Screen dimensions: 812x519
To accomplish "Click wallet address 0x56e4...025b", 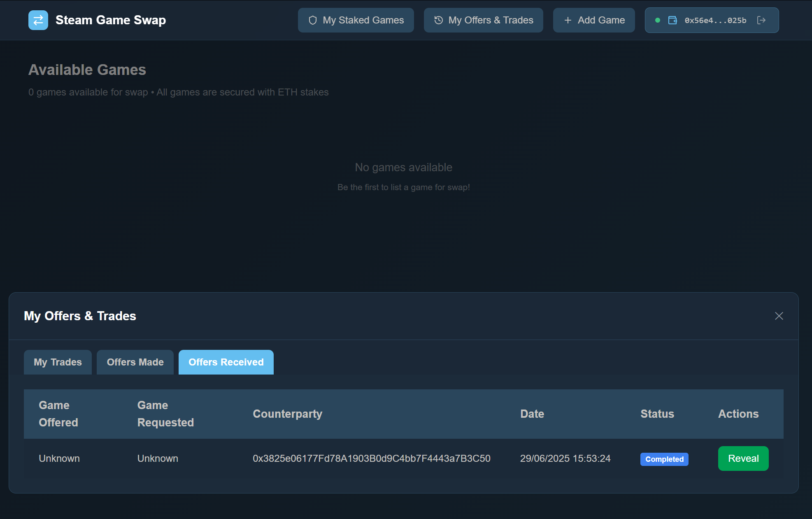I will coord(715,21).
